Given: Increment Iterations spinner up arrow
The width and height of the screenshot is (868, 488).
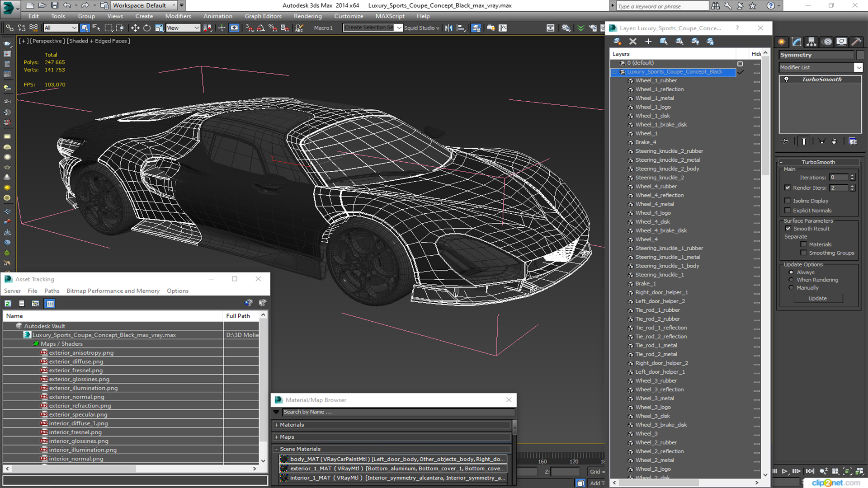Looking at the screenshot, I should (852, 176).
